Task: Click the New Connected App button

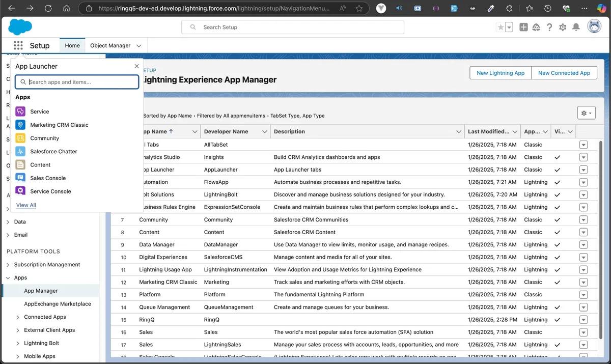Action: pyautogui.click(x=564, y=73)
